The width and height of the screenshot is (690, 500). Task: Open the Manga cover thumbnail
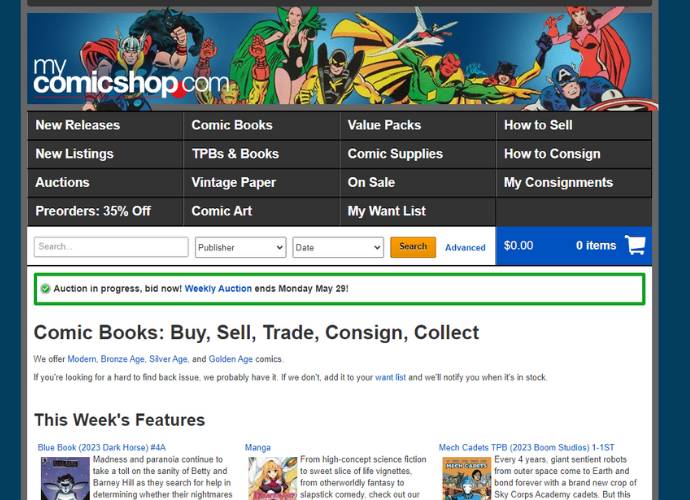click(273, 479)
